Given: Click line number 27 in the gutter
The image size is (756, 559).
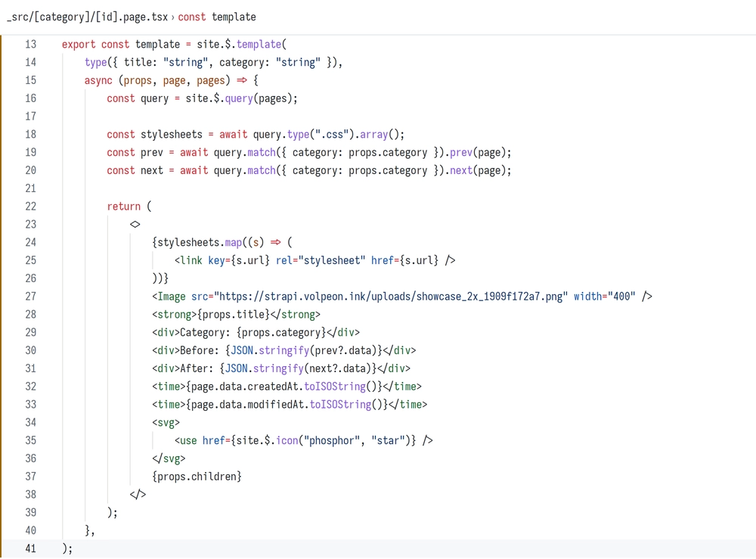Looking at the screenshot, I should 31,297.
